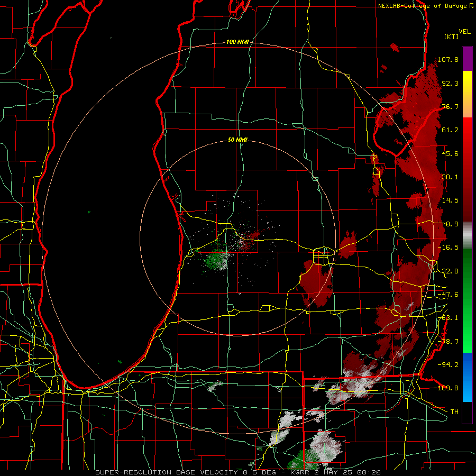The image size is (476, 476).
Task: Click the '50 NMI' range ring label
Action: (x=237, y=140)
